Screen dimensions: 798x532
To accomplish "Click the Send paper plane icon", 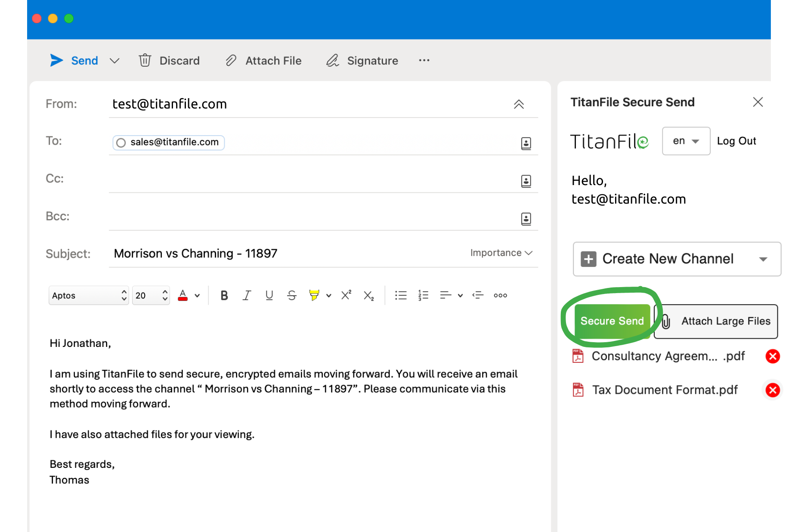I will click(x=56, y=60).
